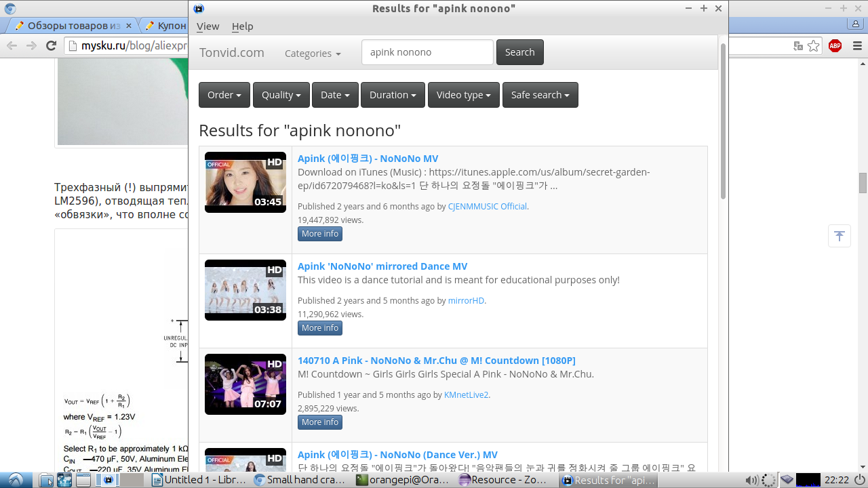Click the 22:22 clock in taskbar
Viewport: 868px width, 488px height.
(x=836, y=480)
